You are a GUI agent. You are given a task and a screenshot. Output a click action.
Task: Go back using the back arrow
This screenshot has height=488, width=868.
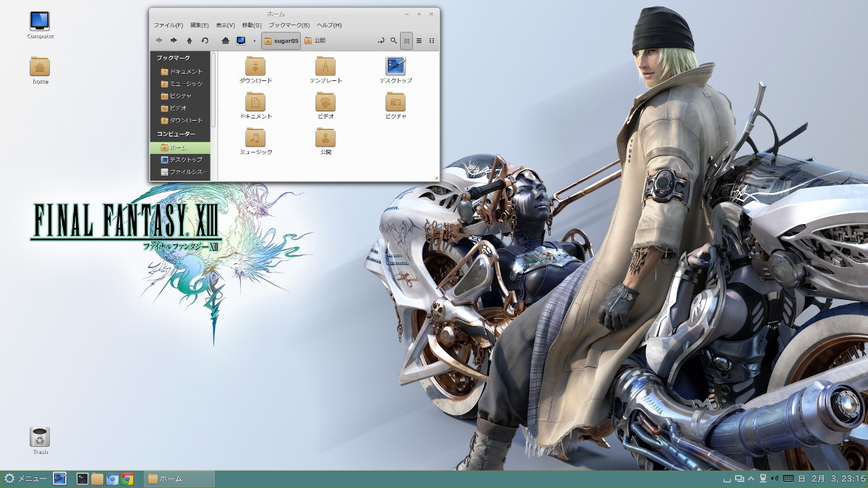tap(159, 40)
